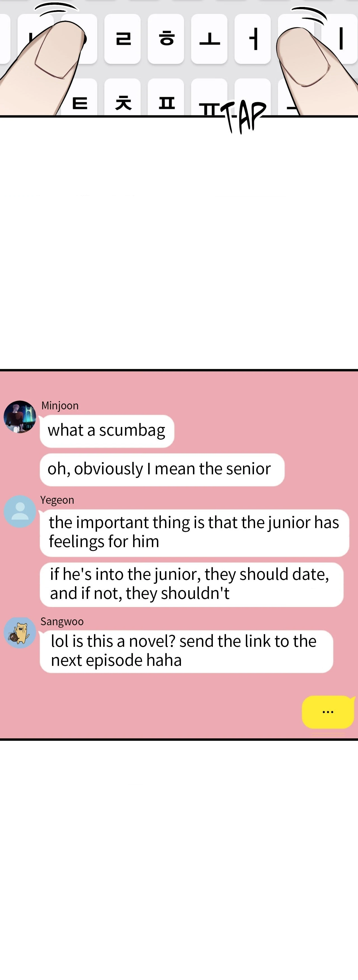Tap the ㄹ key on the keyboard
Viewport: 358px width, 980px height.
click(123, 39)
